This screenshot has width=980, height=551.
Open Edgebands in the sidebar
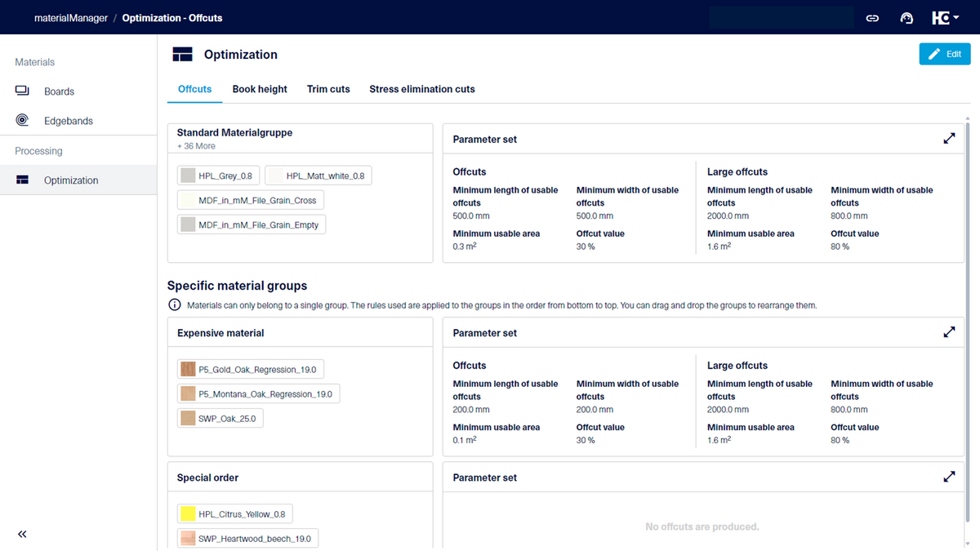click(x=68, y=121)
